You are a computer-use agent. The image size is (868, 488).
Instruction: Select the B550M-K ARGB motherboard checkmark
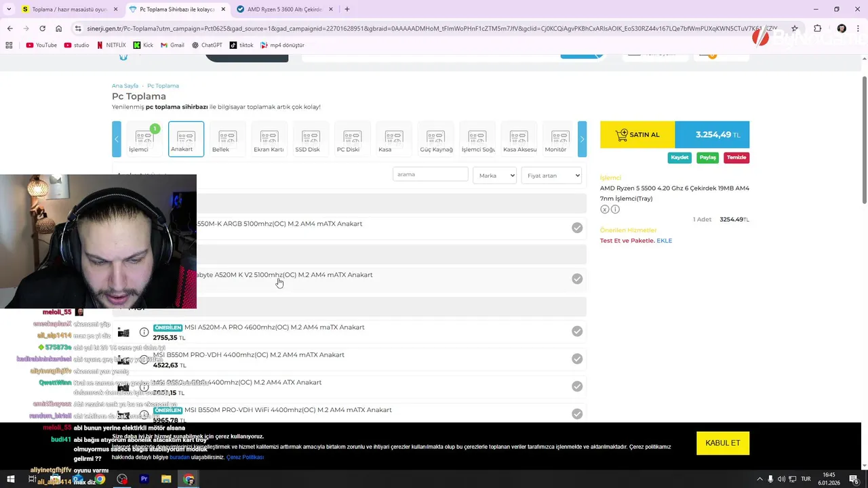577,228
